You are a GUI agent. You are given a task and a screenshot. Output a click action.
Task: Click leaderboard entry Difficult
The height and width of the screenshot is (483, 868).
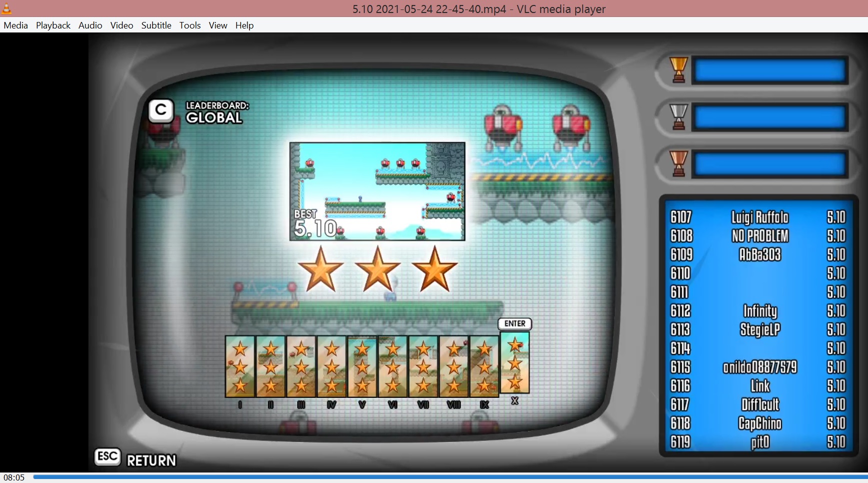[x=760, y=404]
